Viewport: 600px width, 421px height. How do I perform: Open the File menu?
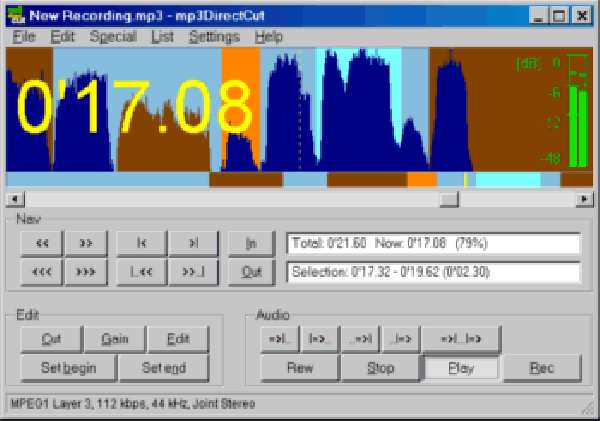[24, 37]
